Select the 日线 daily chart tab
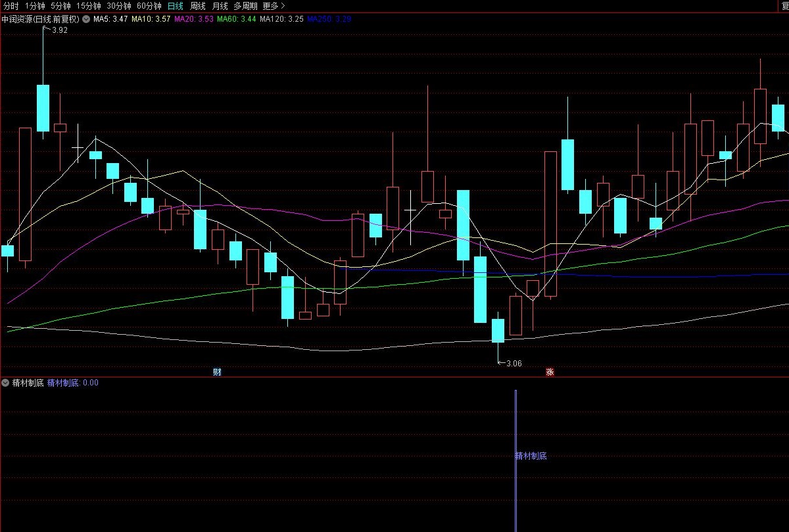This screenshot has width=789, height=532. pos(176,6)
